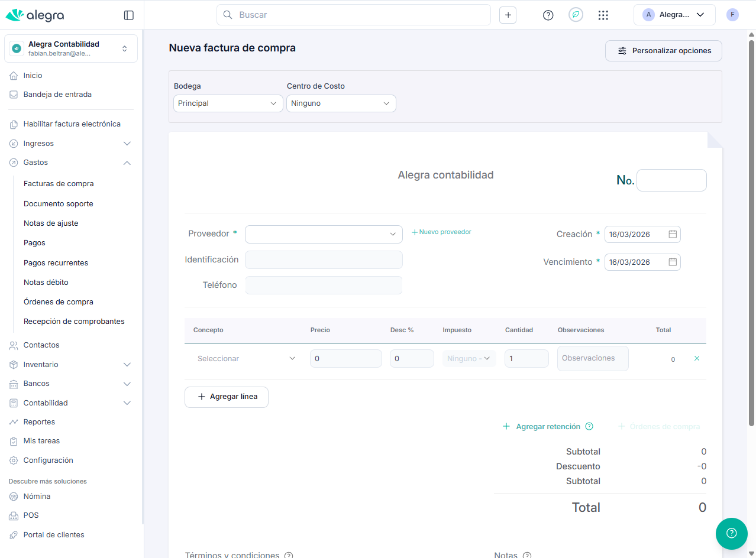Image resolution: width=756 pixels, height=558 pixels.
Task: Go to Órdenes de compra
Action: click(59, 302)
